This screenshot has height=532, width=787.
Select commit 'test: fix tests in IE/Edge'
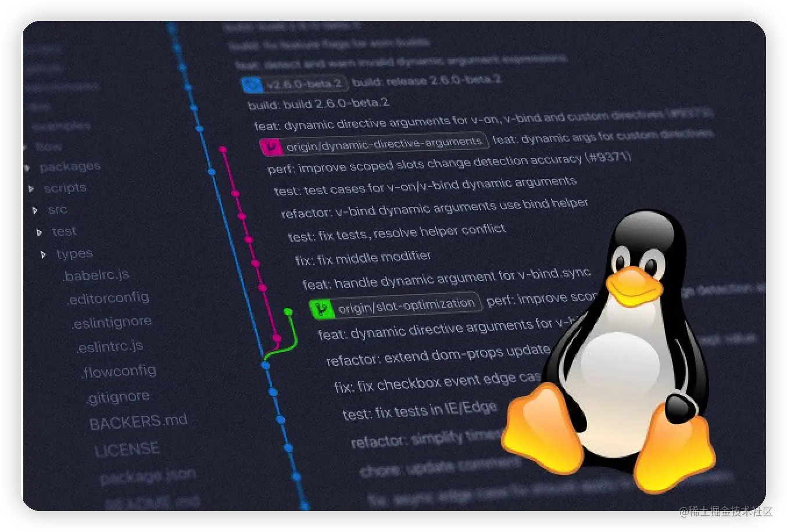tap(420, 411)
